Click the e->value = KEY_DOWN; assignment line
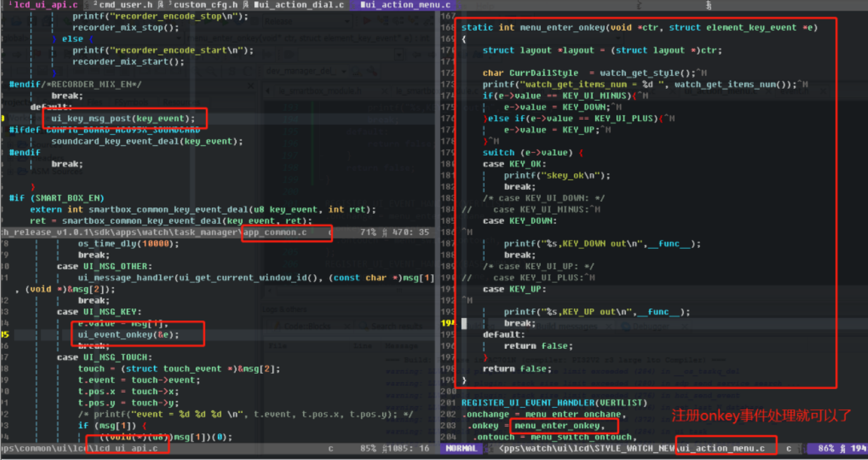Viewport: 868px width, 460px height. pyautogui.click(x=557, y=107)
